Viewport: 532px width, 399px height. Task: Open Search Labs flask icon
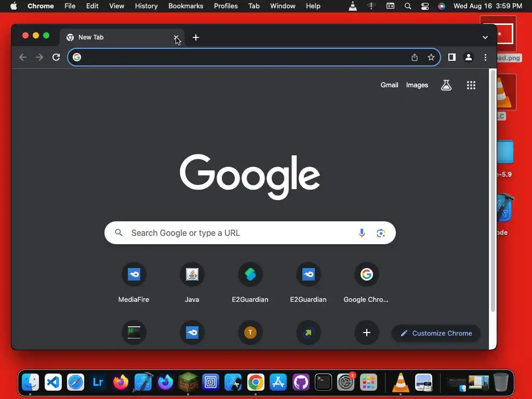click(x=446, y=85)
